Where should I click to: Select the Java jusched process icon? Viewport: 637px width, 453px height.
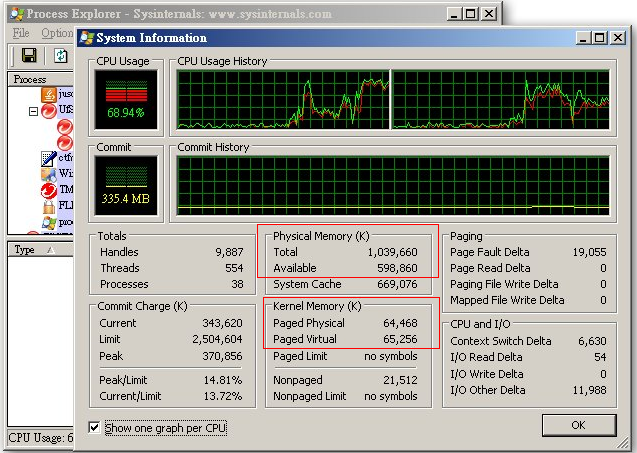pyautogui.click(x=49, y=94)
